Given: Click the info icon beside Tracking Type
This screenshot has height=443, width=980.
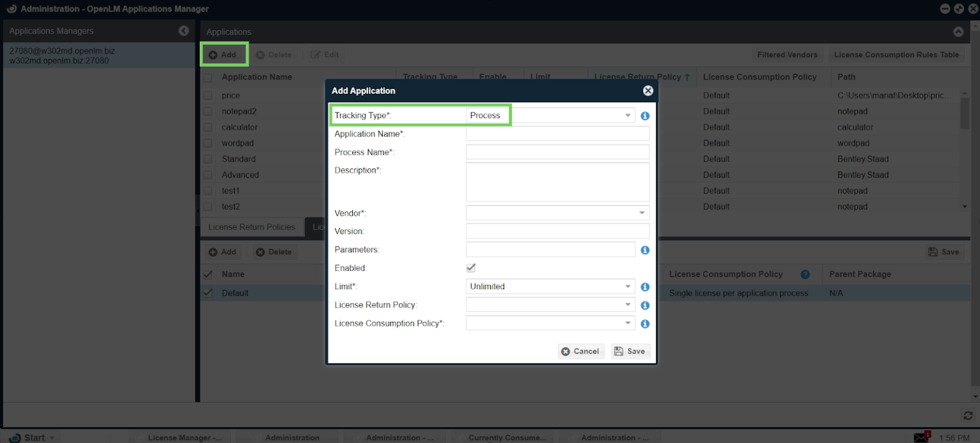Looking at the screenshot, I should (x=644, y=116).
